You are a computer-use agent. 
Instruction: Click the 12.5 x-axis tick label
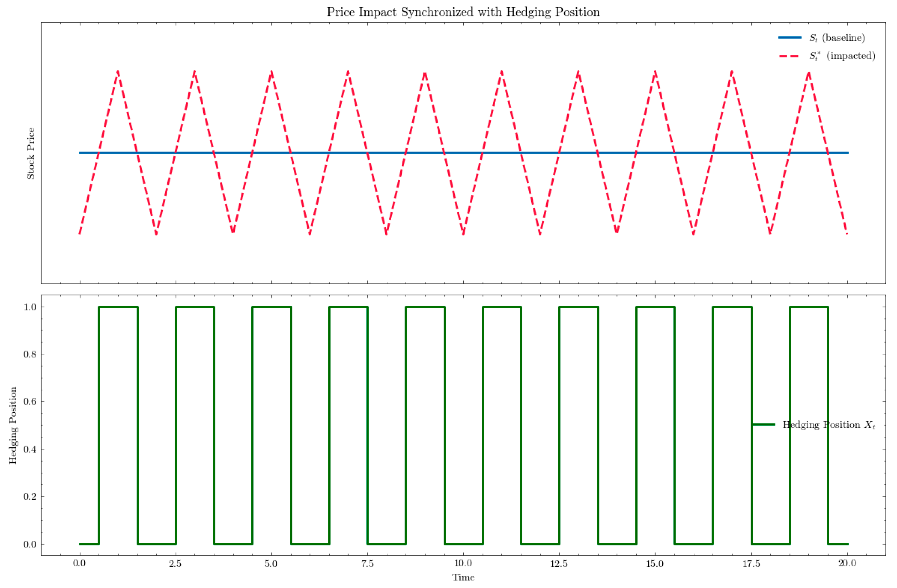[559, 564]
